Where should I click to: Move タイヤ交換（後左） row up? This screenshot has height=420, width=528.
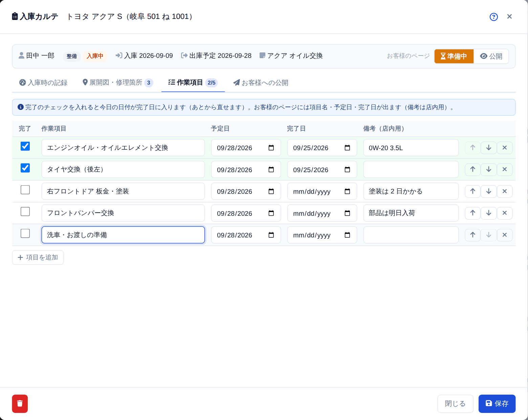click(x=473, y=169)
